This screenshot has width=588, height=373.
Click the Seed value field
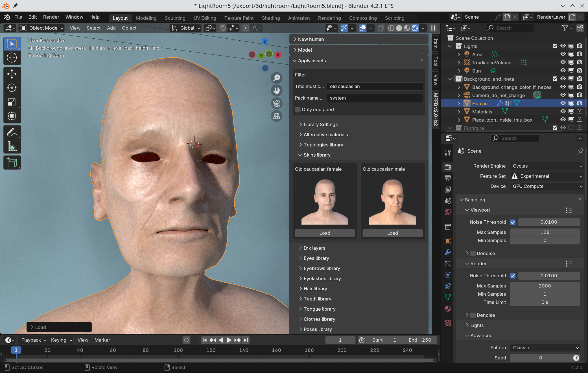click(x=541, y=358)
